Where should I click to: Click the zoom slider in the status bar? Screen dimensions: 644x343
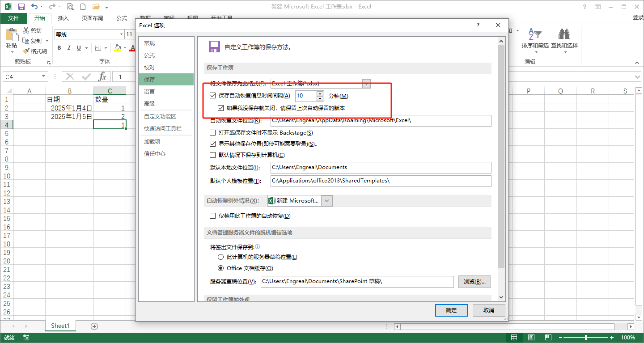point(586,338)
